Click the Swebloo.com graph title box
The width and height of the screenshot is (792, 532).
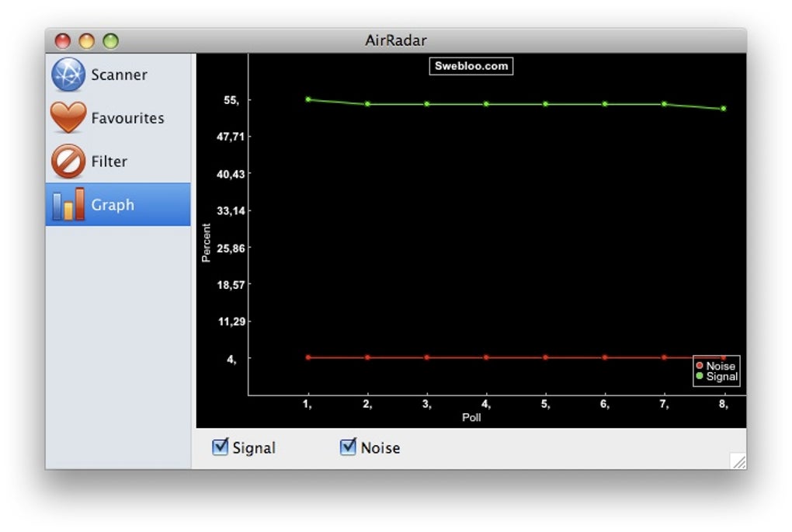471,66
